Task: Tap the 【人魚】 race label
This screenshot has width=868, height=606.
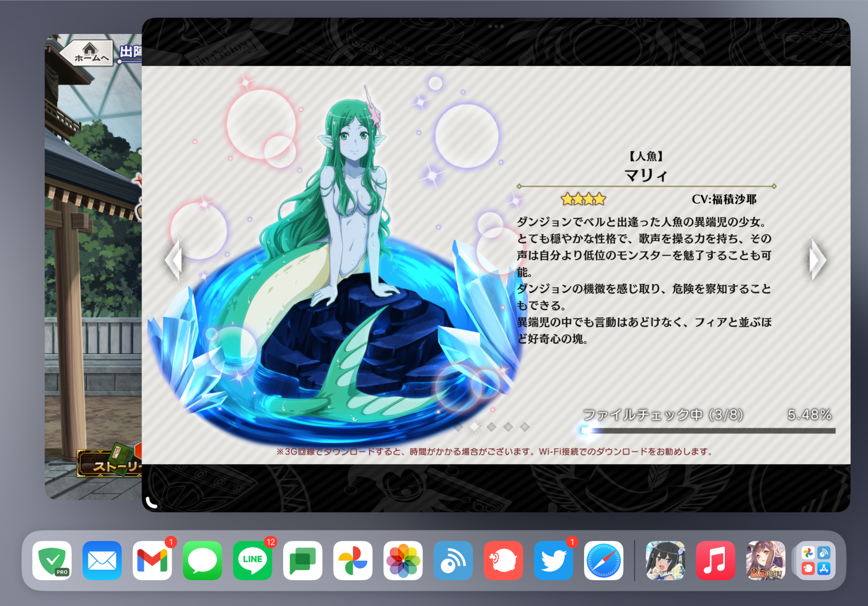Action: click(x=646, y=156)
